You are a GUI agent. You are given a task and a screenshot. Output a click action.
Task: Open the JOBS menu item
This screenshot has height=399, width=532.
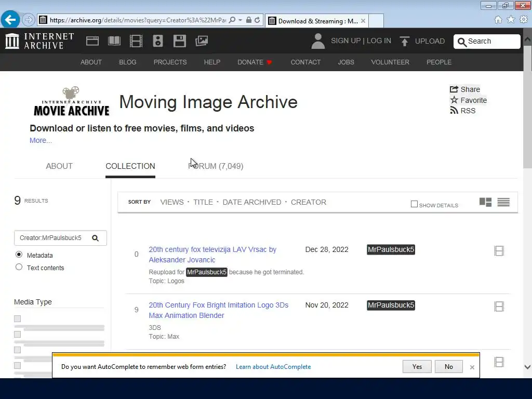click(345, 62)
